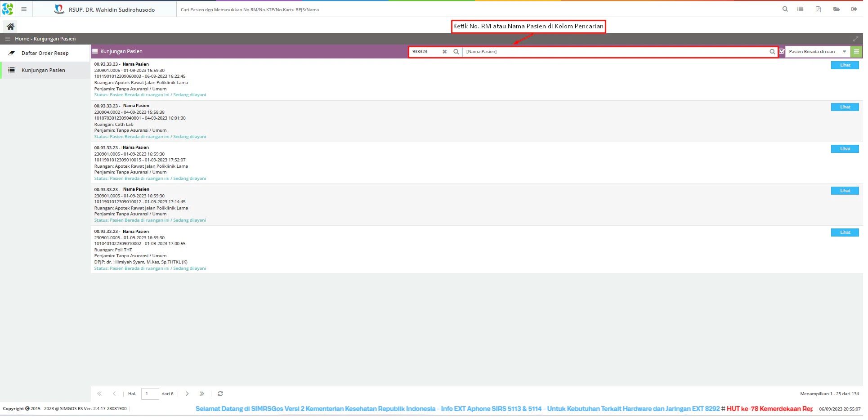868x420 pixels.
Task: Open Daftar Order Resep menu
Action: coord(45,53)
